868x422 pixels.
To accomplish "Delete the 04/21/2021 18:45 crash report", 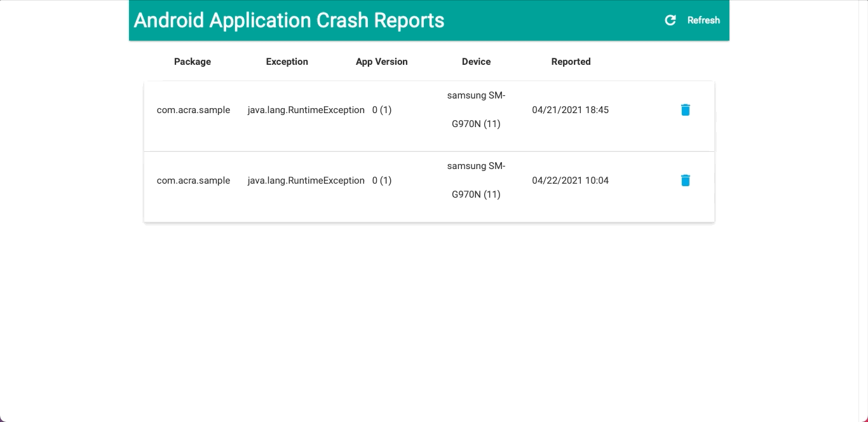I will pos(685,110).
